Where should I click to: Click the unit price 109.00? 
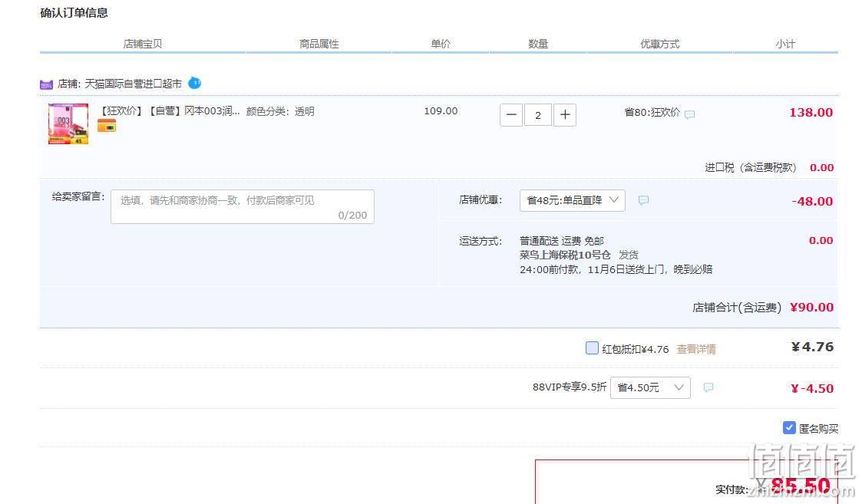[x=441, y=111]
